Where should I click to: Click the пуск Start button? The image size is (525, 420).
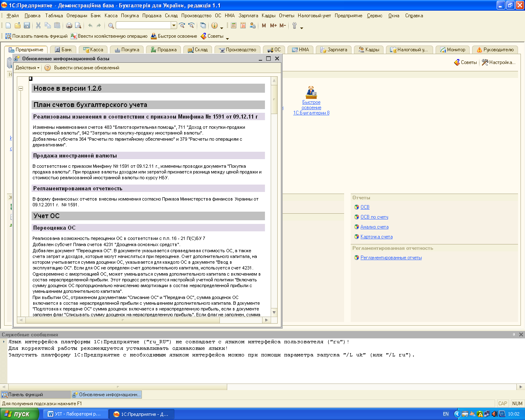point(19,414)
